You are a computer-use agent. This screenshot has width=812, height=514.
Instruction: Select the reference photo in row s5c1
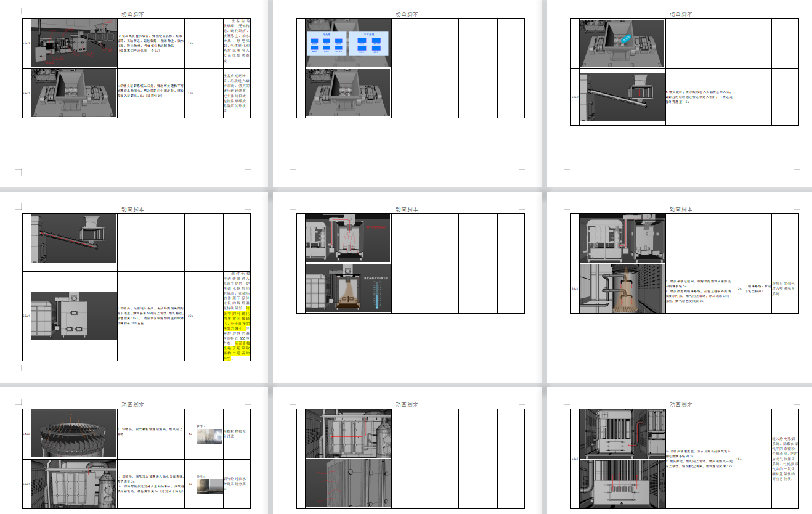[x=209, y=487]
